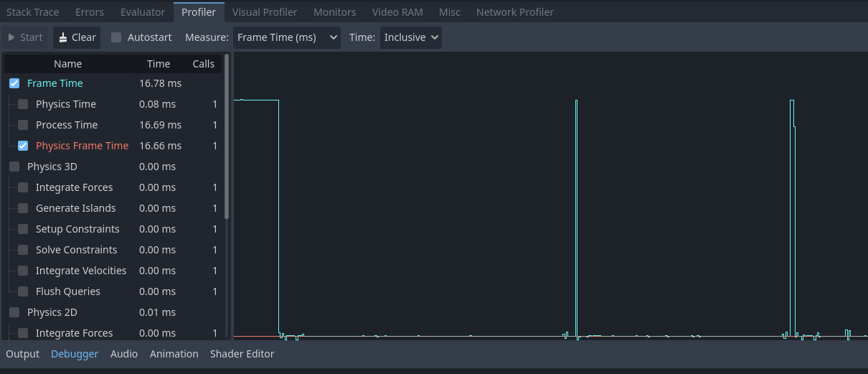Click the profiler list vertical scrollbar
This screenshot has height=374, width=868.
click(x=227, y=136)
